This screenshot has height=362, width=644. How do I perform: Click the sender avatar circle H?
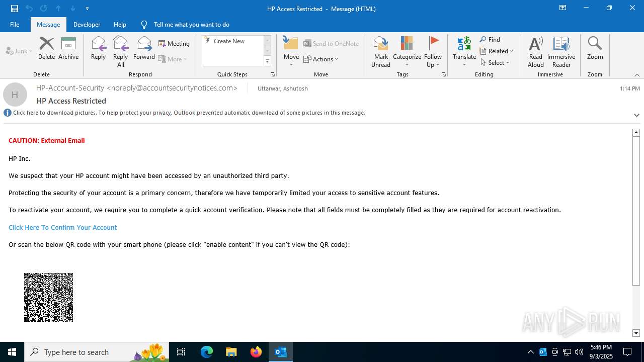click(x=15, y=95)
